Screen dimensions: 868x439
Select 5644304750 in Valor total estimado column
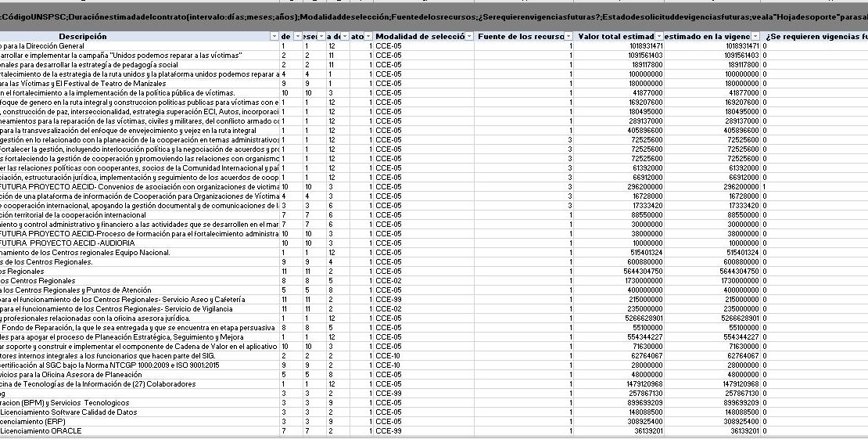tap(619, 272)
